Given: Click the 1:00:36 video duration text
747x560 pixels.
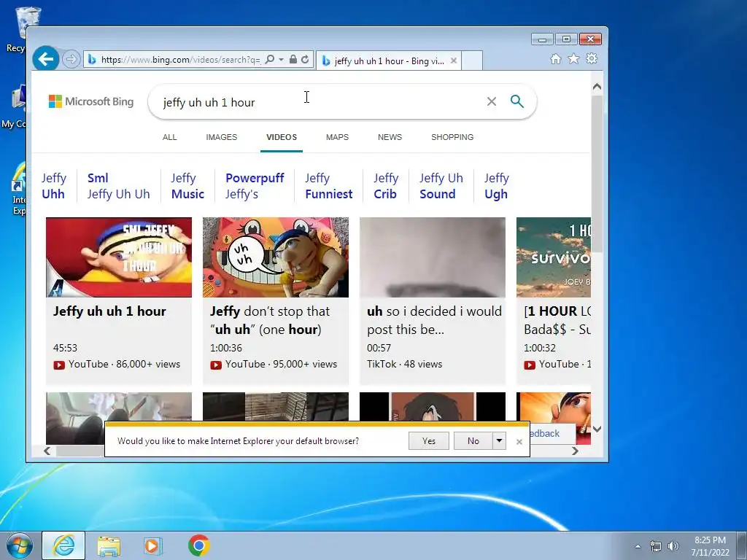Looking at the screenshot, I should click(226, 348).
